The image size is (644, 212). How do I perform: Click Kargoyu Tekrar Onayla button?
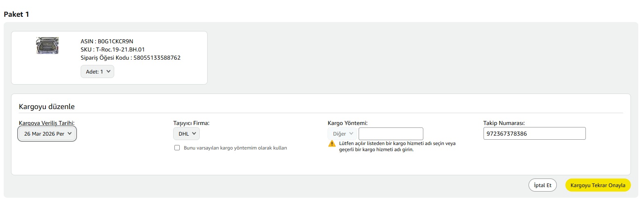coord(598,185)
